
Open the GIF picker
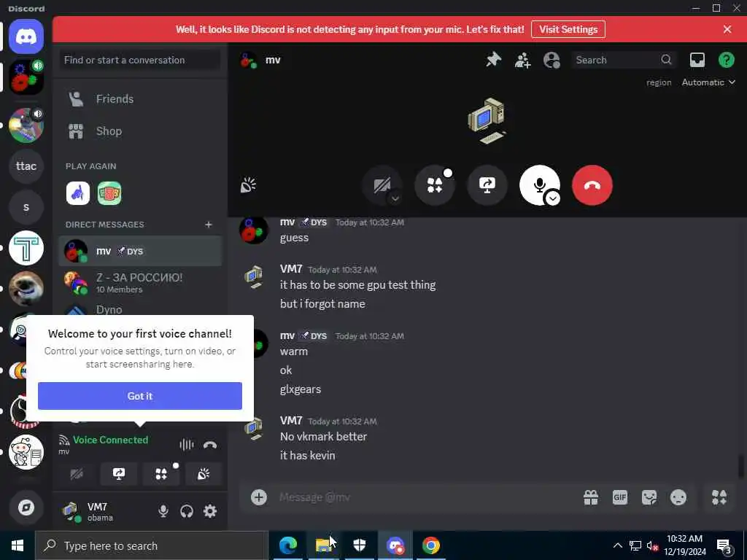(x=620, y=497)
